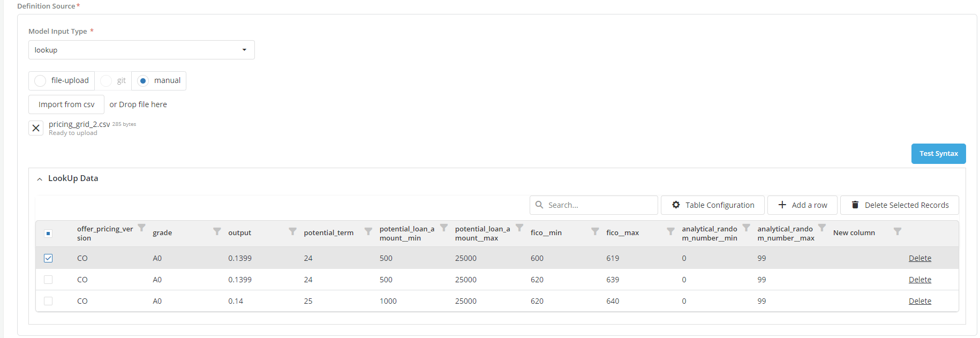Click Add a row button
The width and height of the screenshot is (980, 338).
[x=803, y=205]
